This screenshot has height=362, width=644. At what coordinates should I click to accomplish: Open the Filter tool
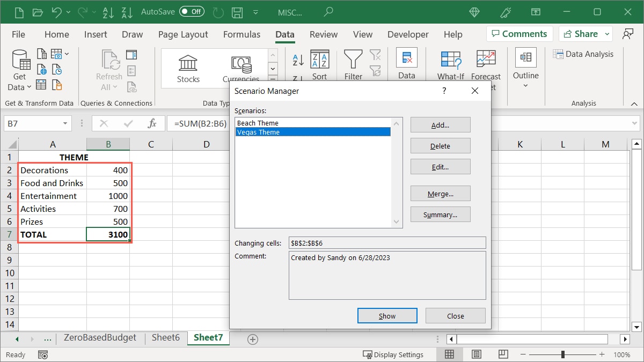353,63
